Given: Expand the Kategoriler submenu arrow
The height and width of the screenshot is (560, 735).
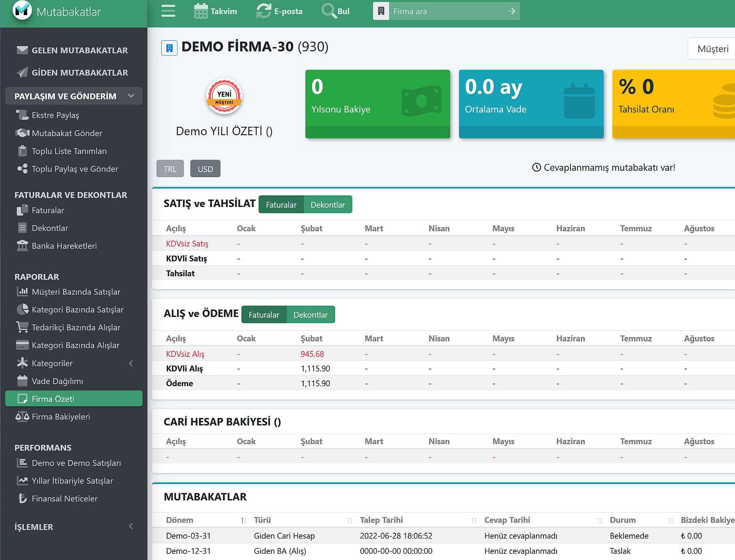Looking at the screenshot, I should pyautogui.click(x=131, y=363).
